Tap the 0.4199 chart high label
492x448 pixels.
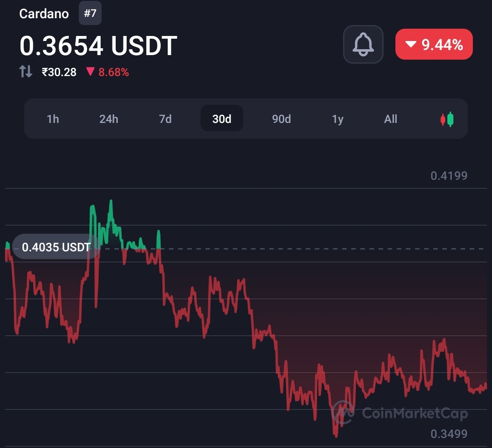click(449, 176)
